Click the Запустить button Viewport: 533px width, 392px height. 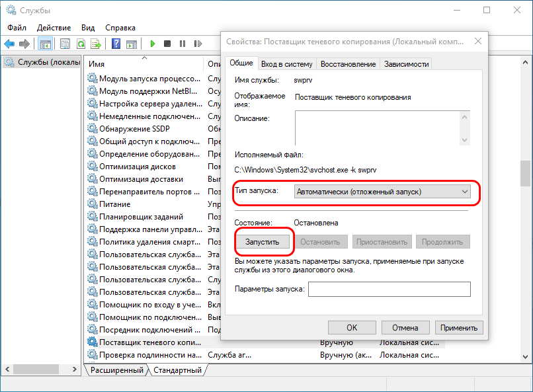tap(263, 242)
